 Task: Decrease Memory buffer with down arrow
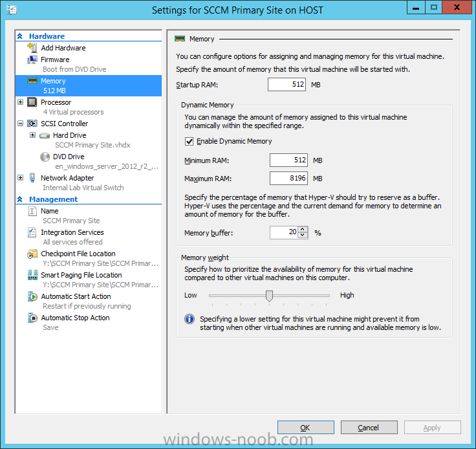pos(303,235)
